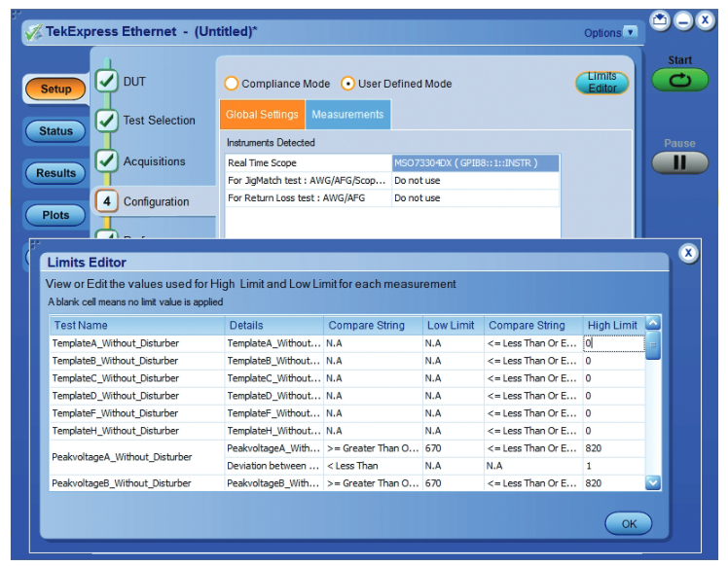Click the Configuration step number 4 icon
Viewport: 728px width, 566px height.
pyautogui.click(x=106, y=201)
